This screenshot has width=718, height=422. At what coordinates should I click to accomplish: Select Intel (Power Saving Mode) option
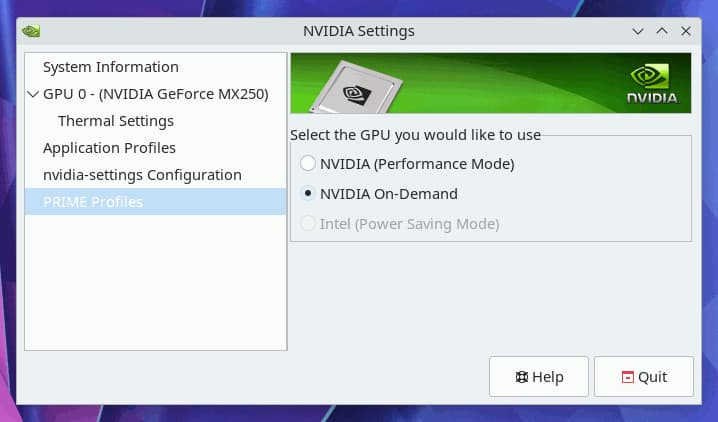pos(308,223)
